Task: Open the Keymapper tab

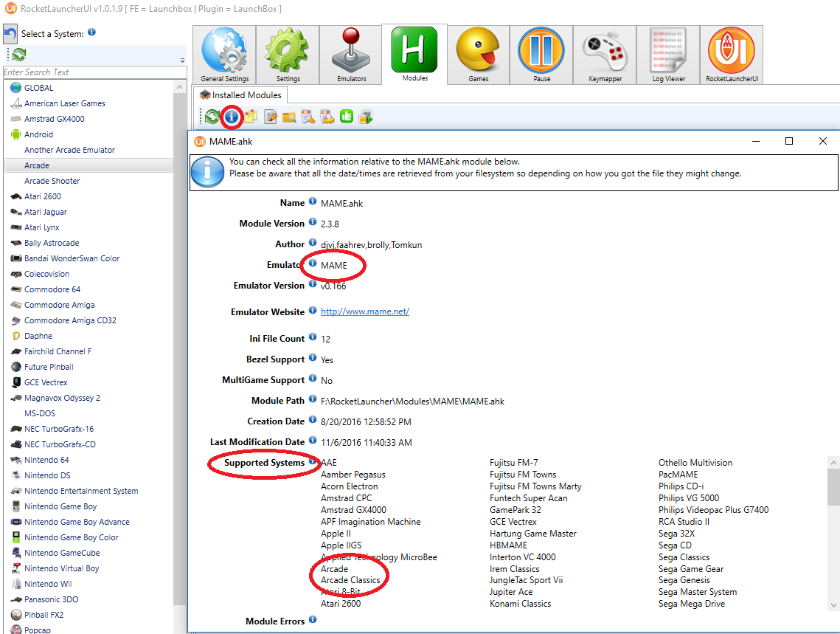Action: [x=605, y=55]
